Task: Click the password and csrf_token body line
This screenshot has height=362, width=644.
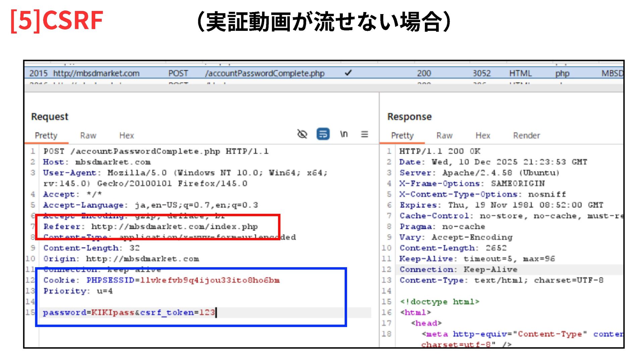Action: point(129,312)
